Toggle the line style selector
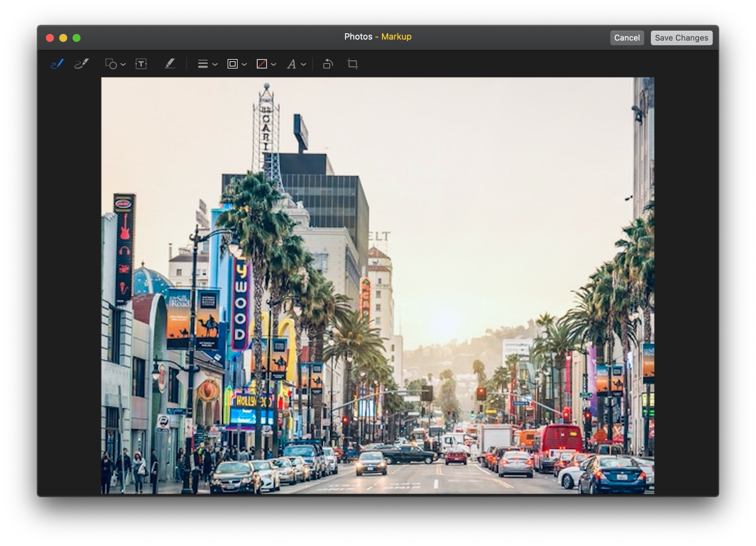 coord(207,64)
